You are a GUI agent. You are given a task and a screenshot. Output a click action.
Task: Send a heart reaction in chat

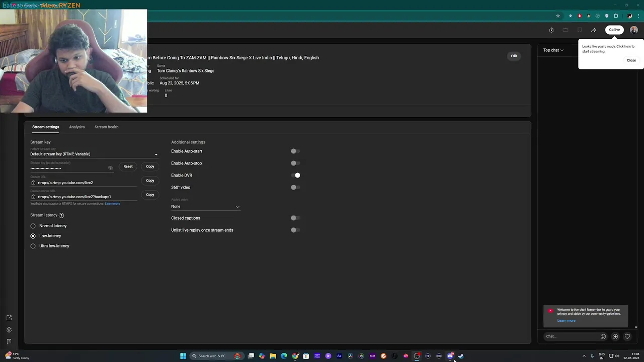point(627,336)
